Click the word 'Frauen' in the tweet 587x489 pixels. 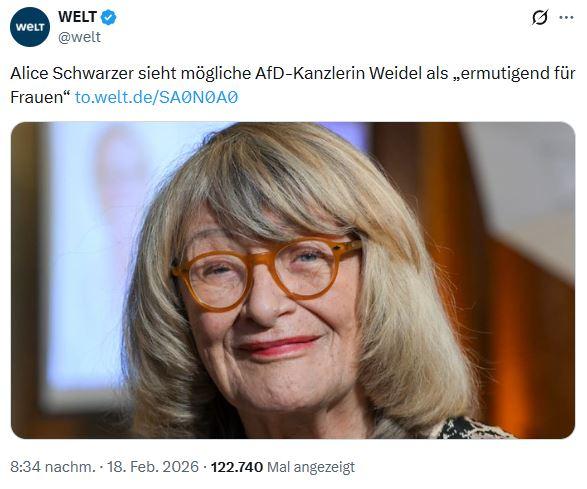tap(38, 97)
